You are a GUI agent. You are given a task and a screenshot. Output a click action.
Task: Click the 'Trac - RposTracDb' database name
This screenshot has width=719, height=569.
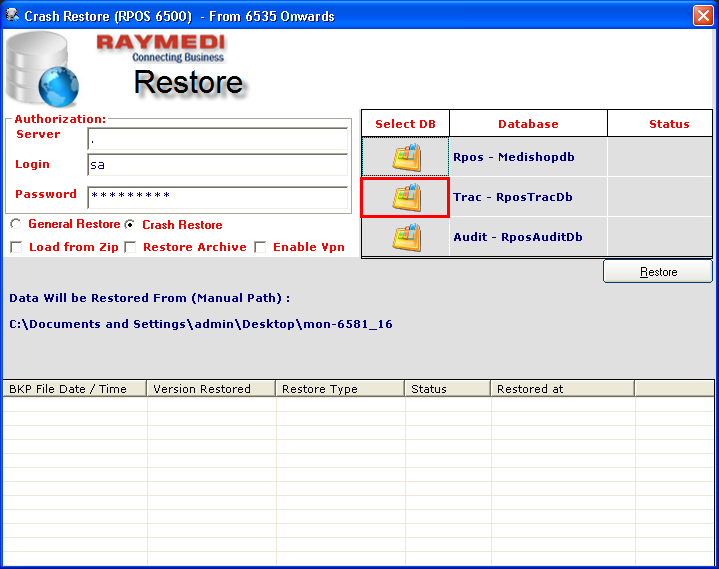[x=513, y=197]
